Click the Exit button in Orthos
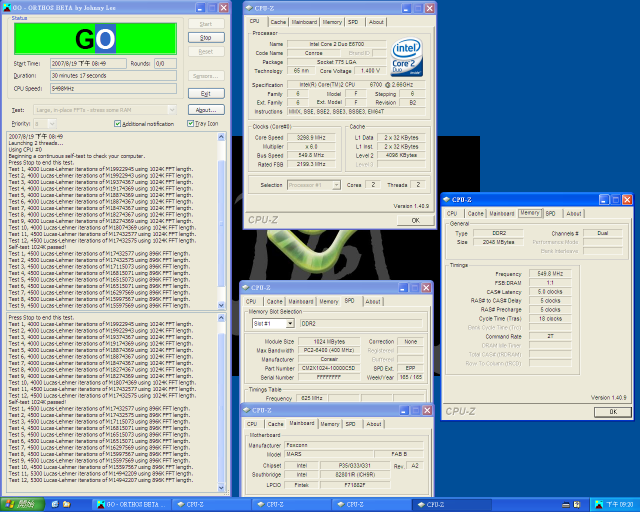640x512 pixels. pyautogui.click(x=206, y=93)
